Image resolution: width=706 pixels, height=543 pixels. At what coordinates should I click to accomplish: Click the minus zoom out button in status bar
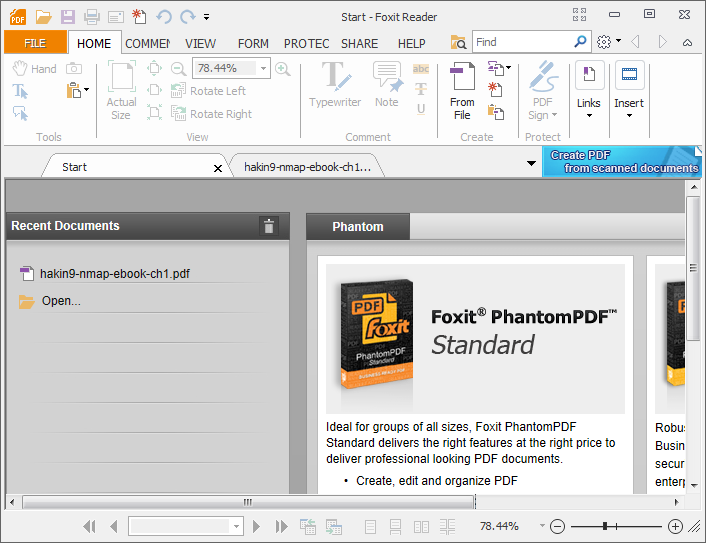(x=557, y=526)
